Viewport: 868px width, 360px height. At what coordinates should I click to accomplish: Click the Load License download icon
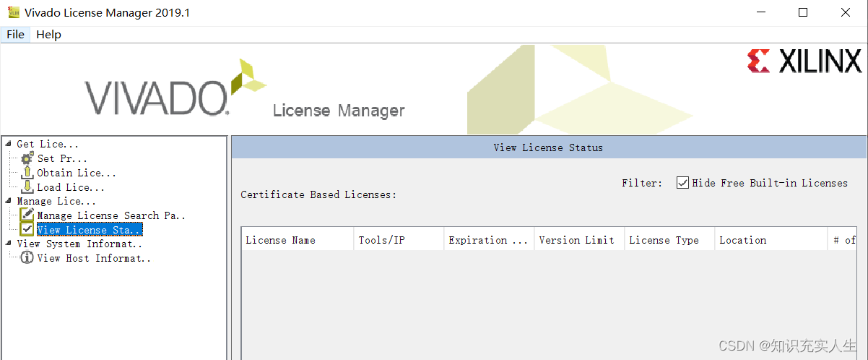(x=27, y=187)
